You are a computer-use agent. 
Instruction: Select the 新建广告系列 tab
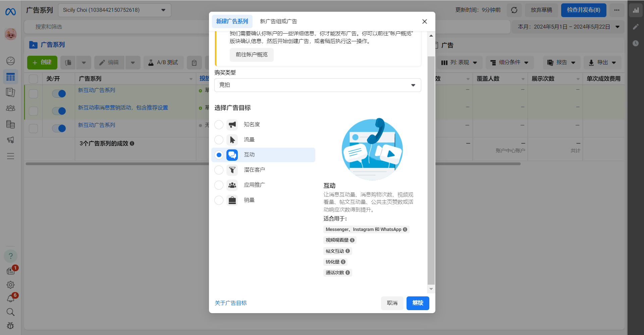click(x=232, y=21)
